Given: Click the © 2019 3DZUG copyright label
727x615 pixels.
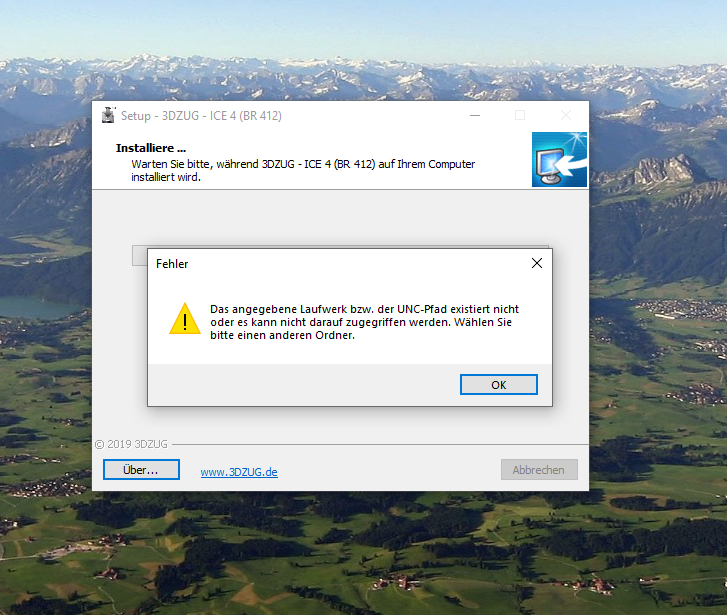Looking at the screenshot, I should pos(131,444).
